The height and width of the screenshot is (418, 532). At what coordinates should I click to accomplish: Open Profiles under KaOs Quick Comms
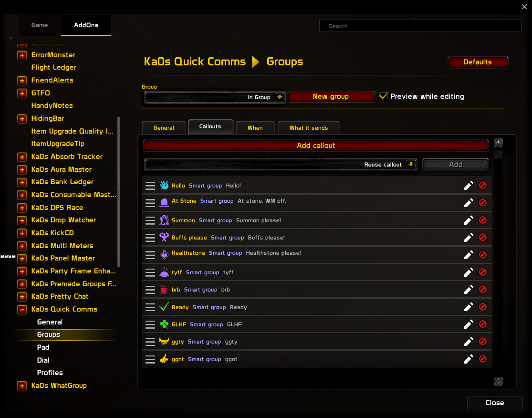50,373
